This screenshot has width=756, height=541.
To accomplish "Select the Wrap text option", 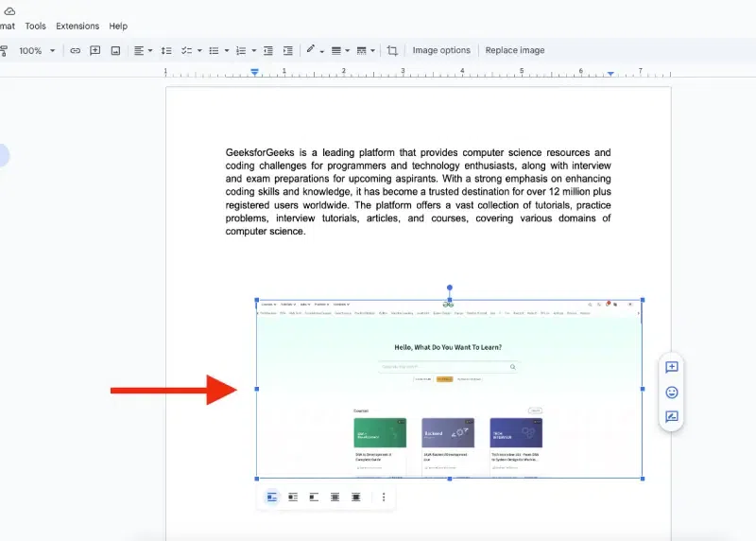I will pos(293,497).
